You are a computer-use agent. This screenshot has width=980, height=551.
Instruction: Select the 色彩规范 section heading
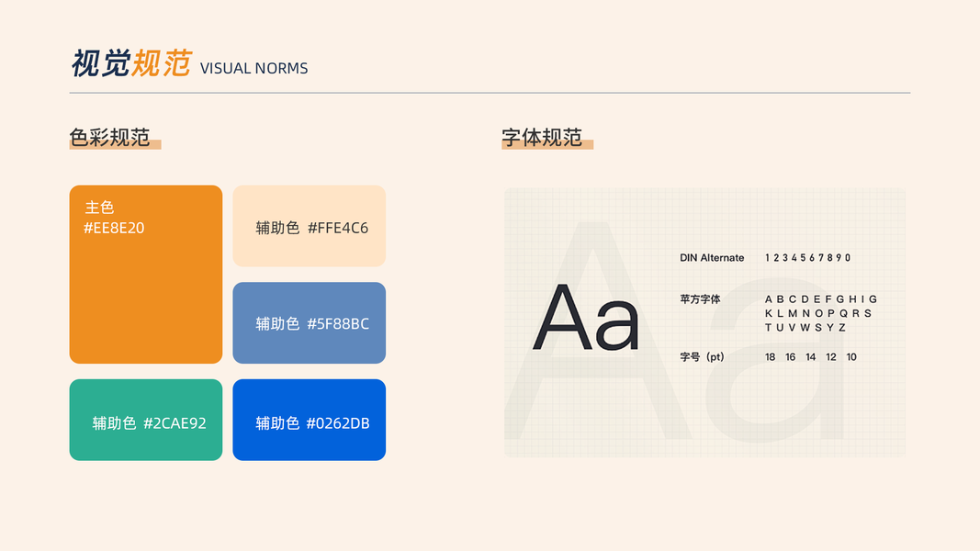109,138
